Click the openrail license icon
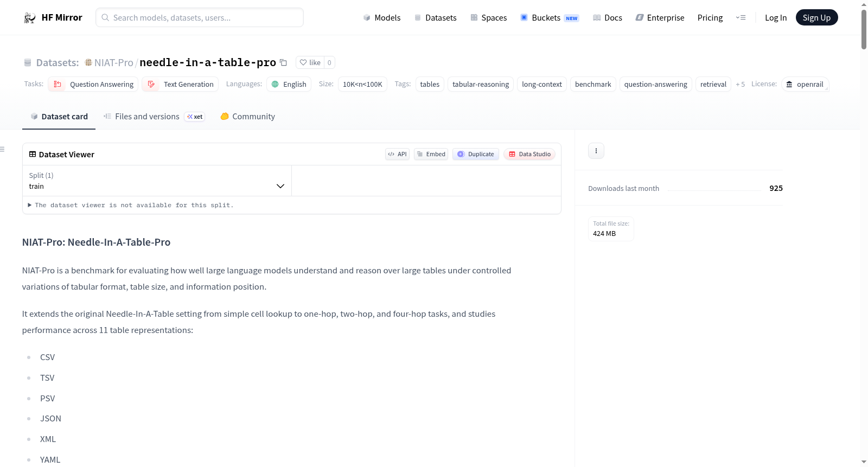Image resolution: width=868 pixels, height=467 pixels. point(789,84)
